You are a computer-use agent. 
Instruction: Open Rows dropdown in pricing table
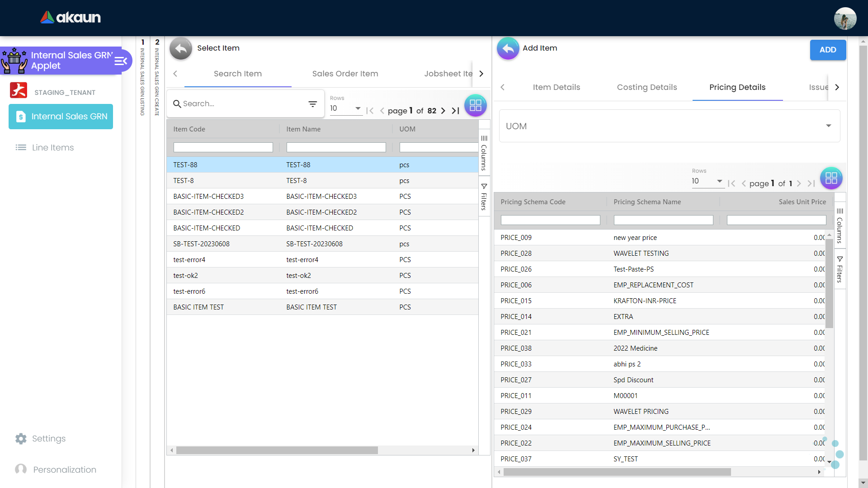(x=708, y=181)
